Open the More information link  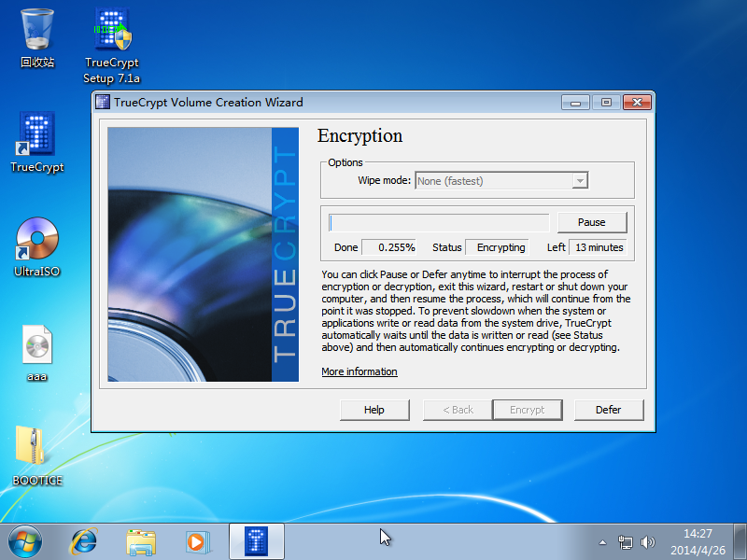click(x=359, y=371)
